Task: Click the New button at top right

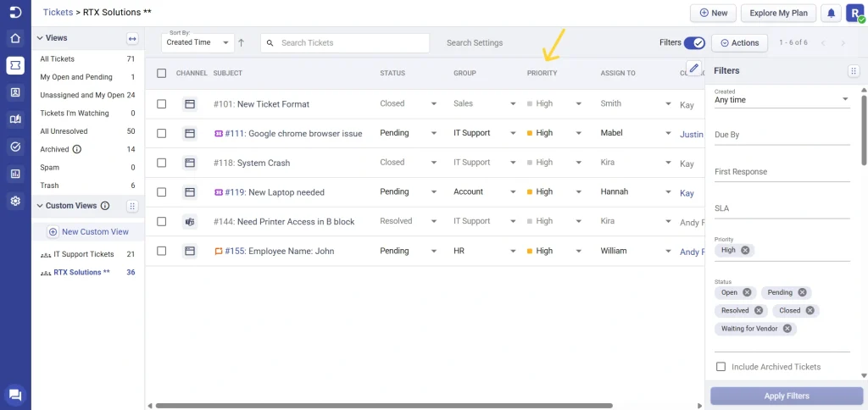Action: click(713, 13)
